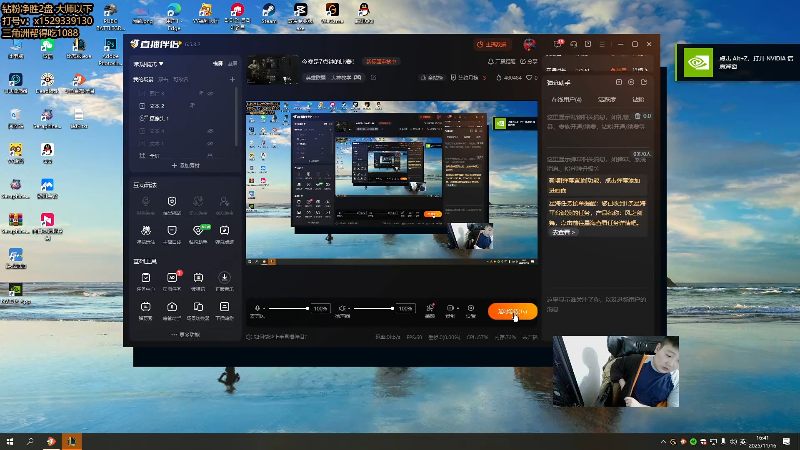Open the live tool with the red notification badge
The height and width of the screenshot is (450, 800).
(x=172, y=277)
